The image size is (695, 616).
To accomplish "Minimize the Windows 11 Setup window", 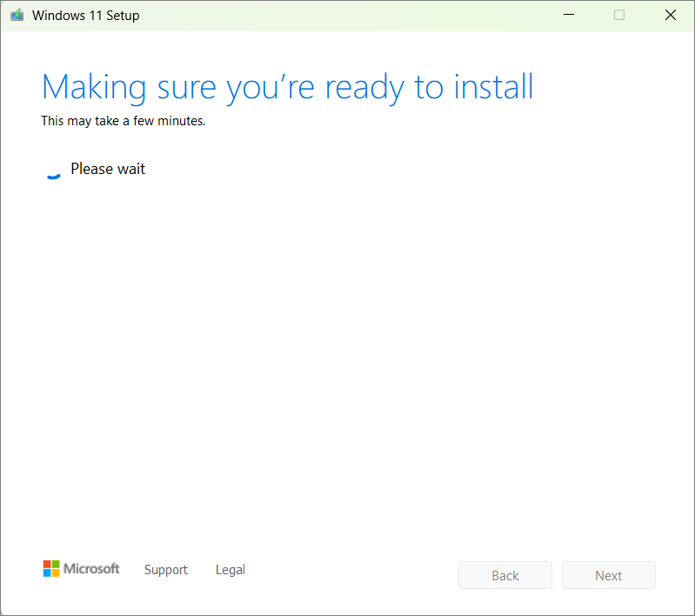I will tap(569, 15).
